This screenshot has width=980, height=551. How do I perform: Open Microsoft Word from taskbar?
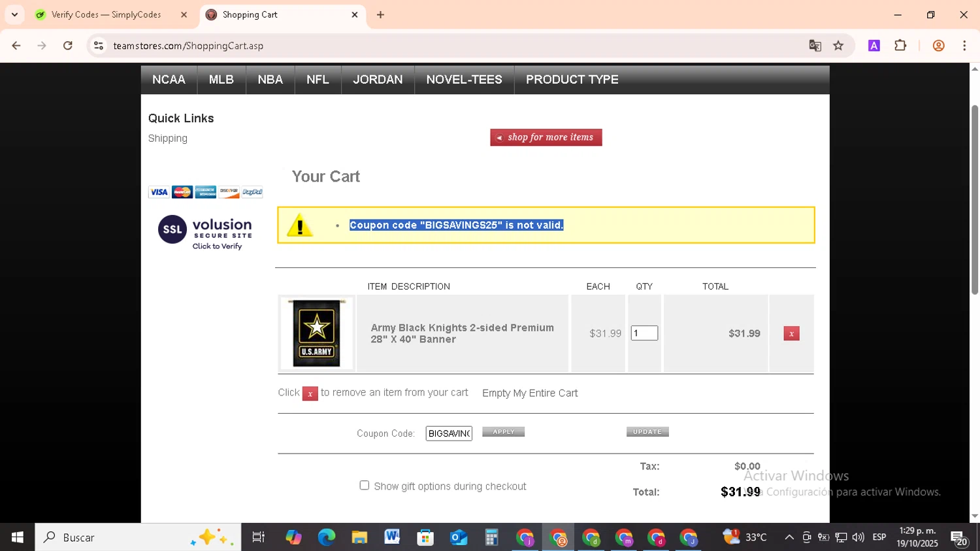tap(392, 537)
